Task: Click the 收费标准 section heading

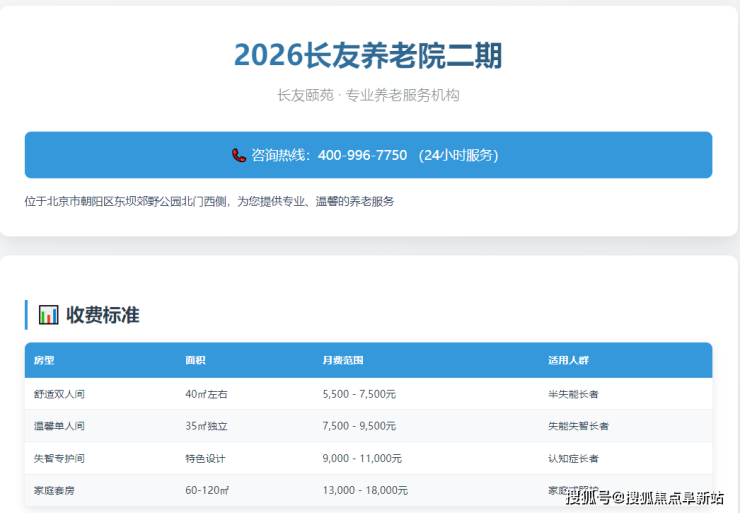Action: [102, 315]
